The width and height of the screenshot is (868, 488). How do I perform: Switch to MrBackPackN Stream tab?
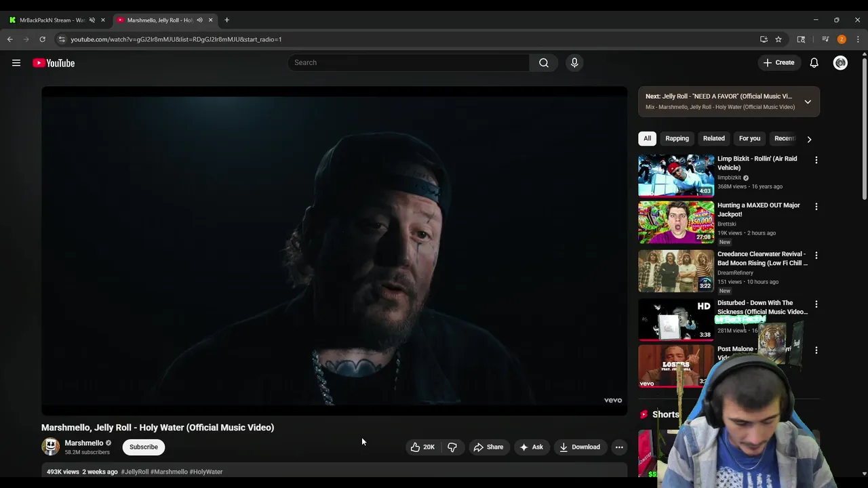click(x=52, y=20)
